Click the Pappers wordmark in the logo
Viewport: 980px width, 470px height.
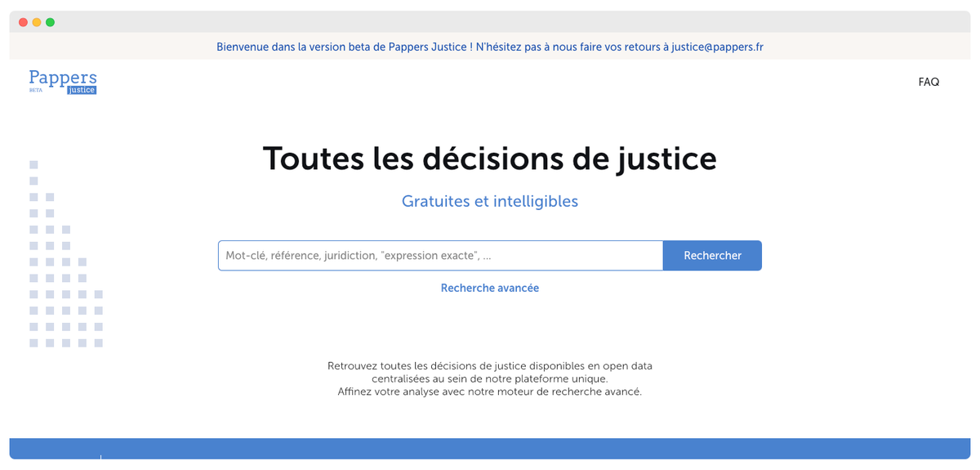[62, 78]
